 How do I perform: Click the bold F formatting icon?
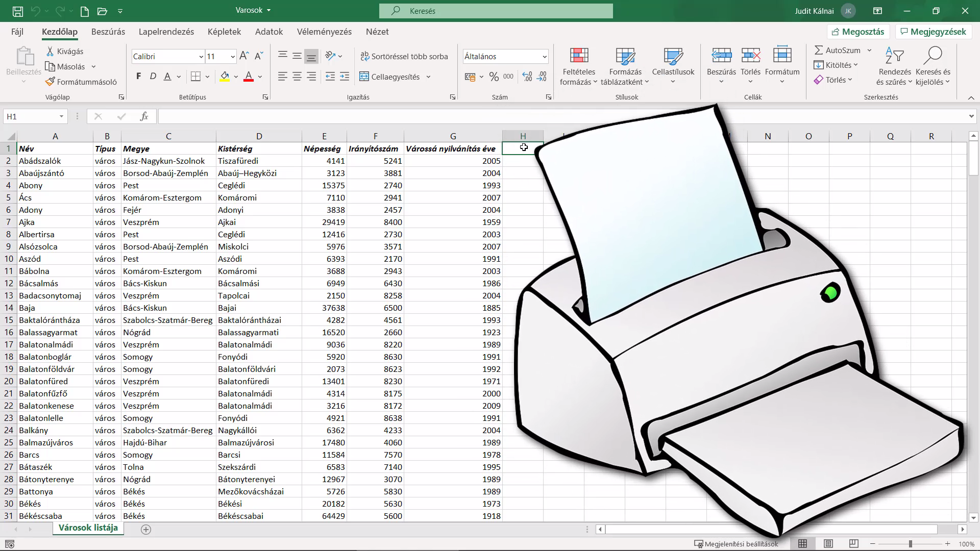coord(138,77)
